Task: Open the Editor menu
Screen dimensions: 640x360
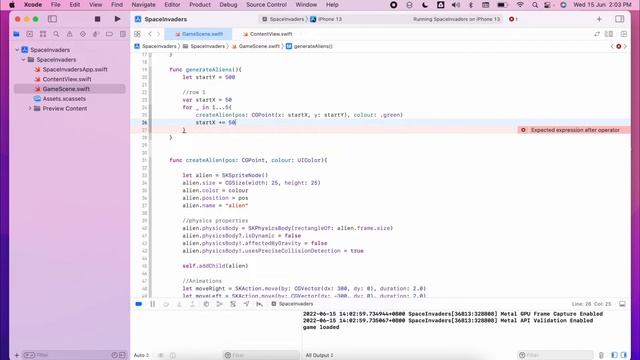Action: tap(172, 5)
